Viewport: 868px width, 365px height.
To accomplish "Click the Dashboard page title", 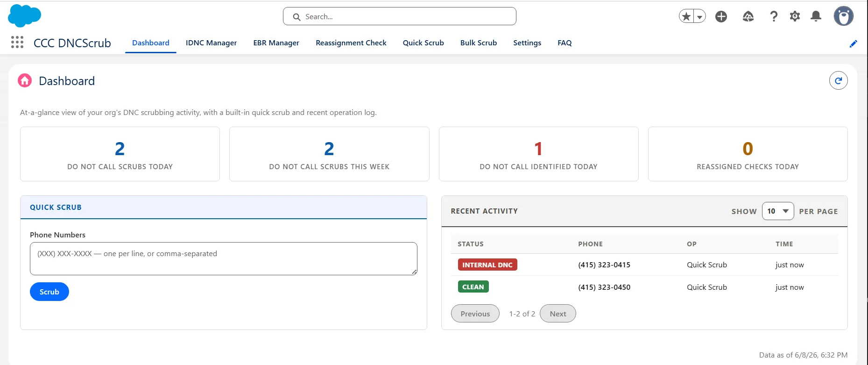I will coord(67,81).
